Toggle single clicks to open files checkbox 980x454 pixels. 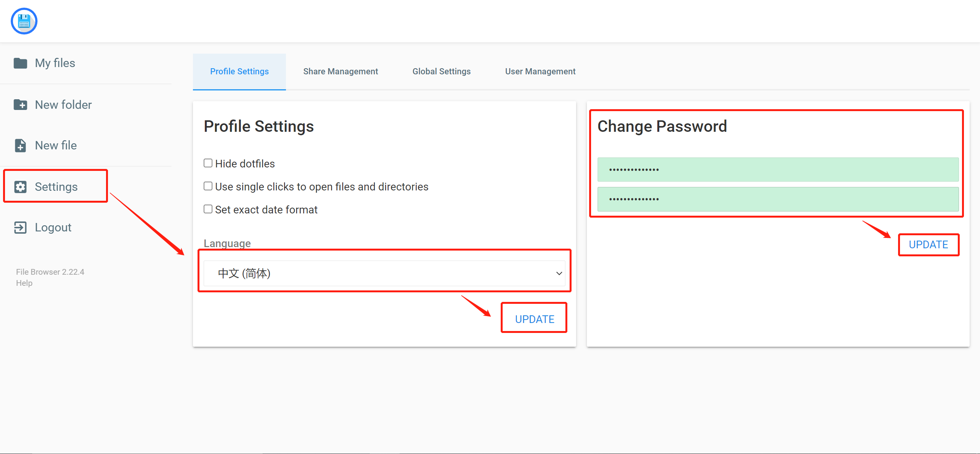point(208,186)
